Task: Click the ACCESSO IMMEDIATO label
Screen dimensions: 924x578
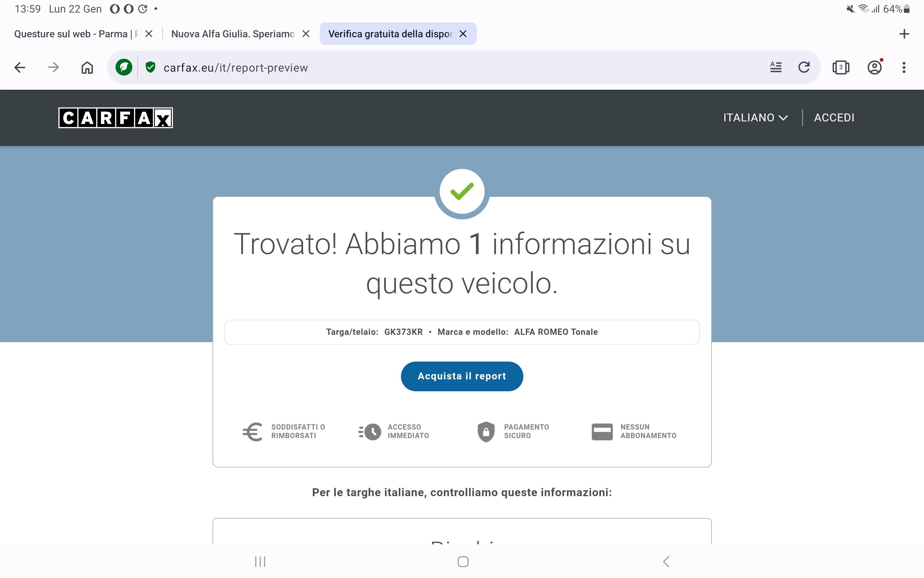Action: [x=408, y=431]
